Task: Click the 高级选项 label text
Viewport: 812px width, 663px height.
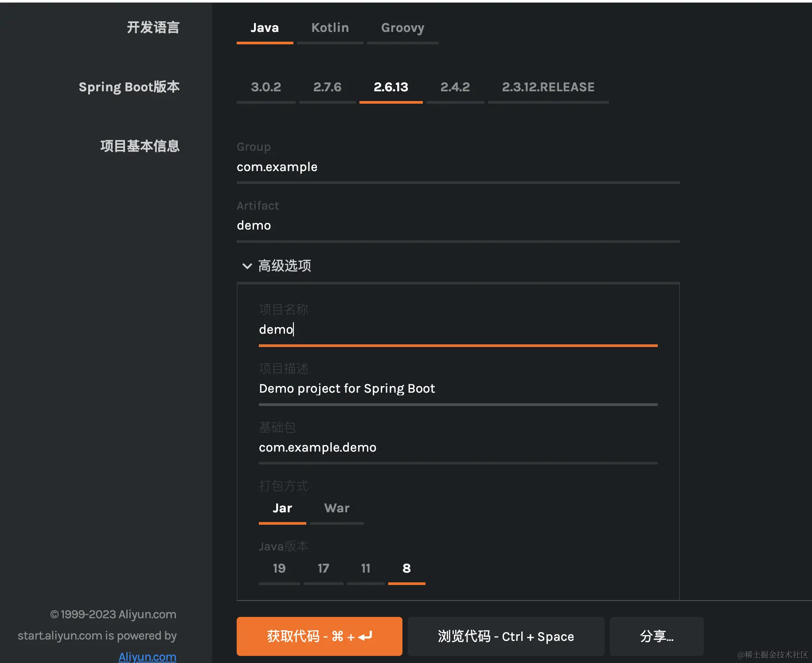Action: pyautogui.click(x=285, y=266)
